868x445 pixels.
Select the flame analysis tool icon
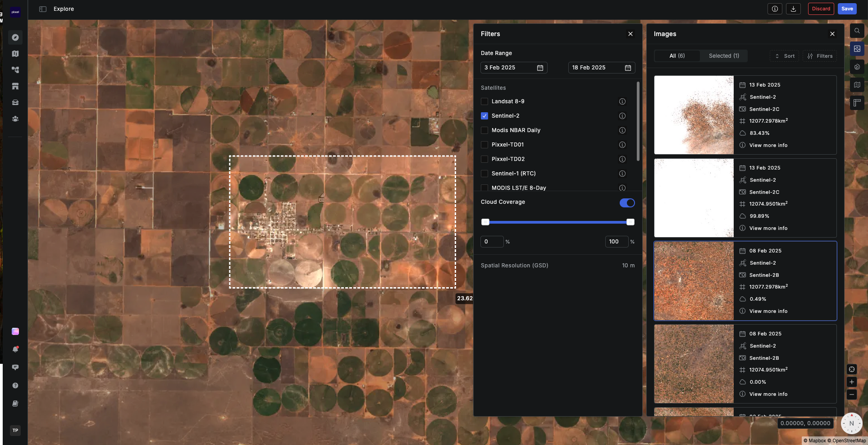[x=857, y=67]
